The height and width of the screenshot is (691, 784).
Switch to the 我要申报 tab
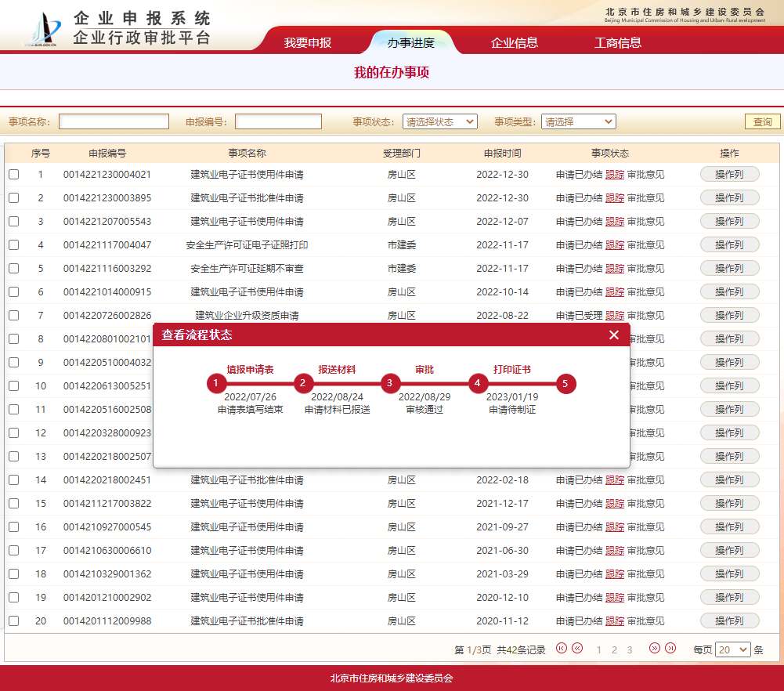tap(307, 42)
